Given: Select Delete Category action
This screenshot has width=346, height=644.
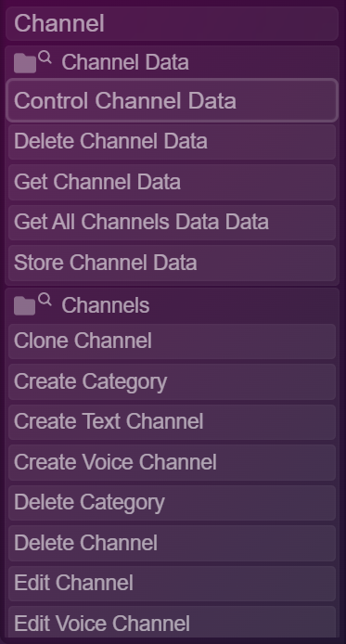Looking at the screenshot, I should point(172,503).
